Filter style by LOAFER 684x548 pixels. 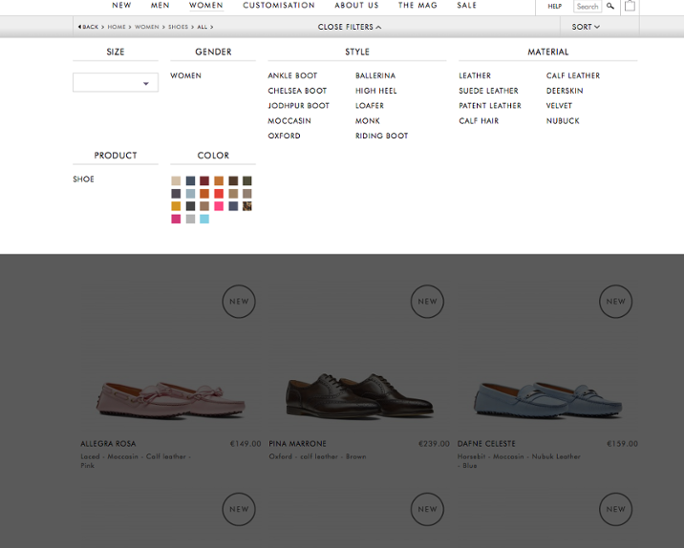click(369, 106)
